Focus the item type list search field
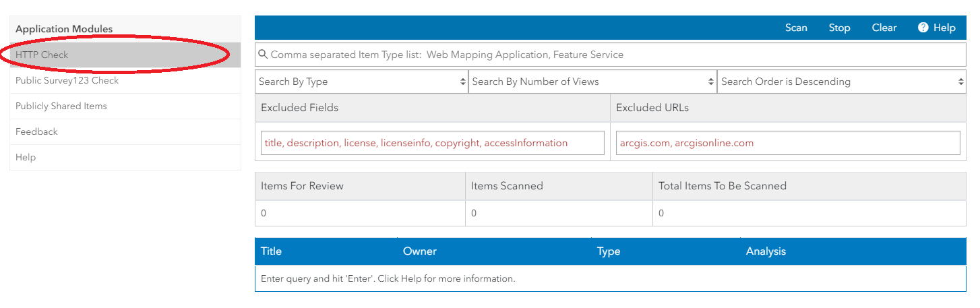The image size is (980, 308). (x=611, y=55)
